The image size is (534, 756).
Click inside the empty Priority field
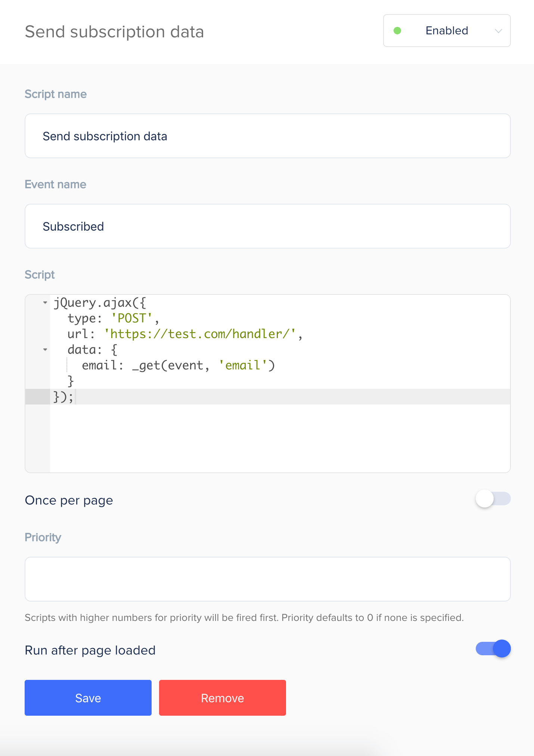pyautogui.click(x=267, y=579)
